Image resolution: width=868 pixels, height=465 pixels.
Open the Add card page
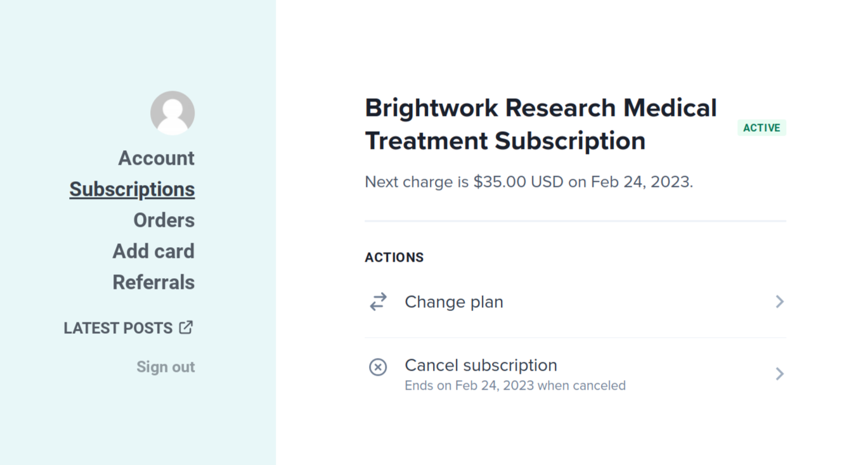coord(153,251)
